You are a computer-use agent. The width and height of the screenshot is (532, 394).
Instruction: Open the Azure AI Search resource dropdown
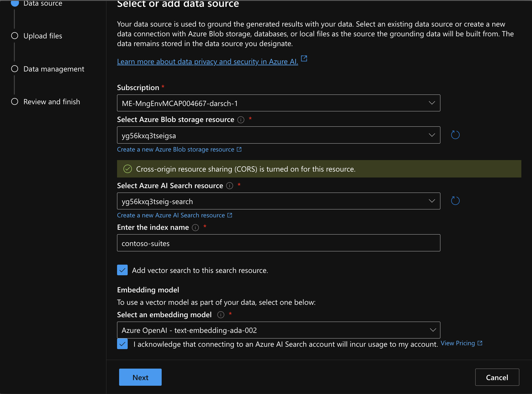[x=278, y=201]
